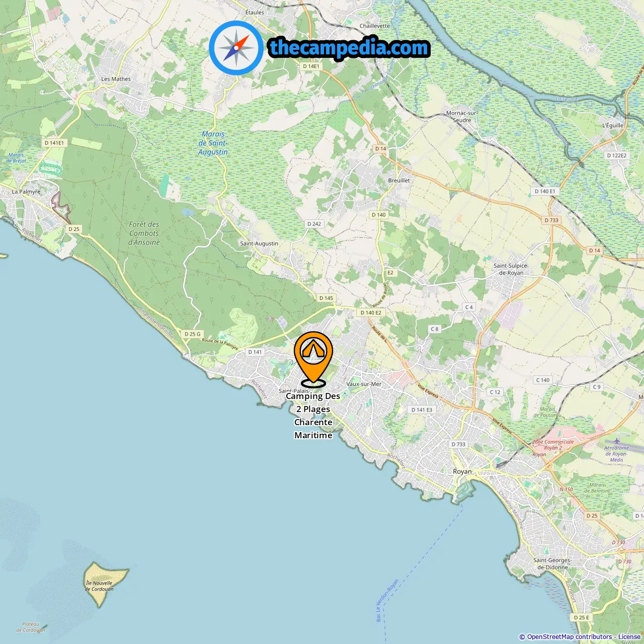The image size is (644, 644).
Task: Click the D 14 road shield above Breuillet
Action: pyautogui.click(x=380, y=149)
